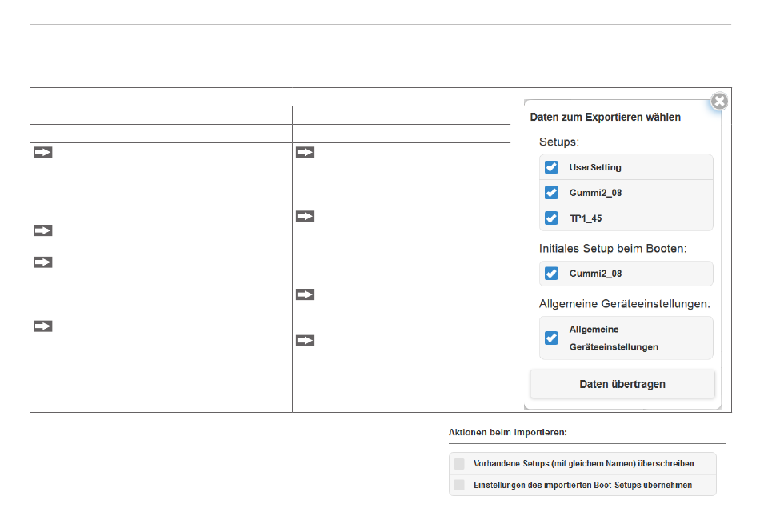Click the Daten übertragen button
Viewport: 760px width, 532px height.
click(622, 384)
